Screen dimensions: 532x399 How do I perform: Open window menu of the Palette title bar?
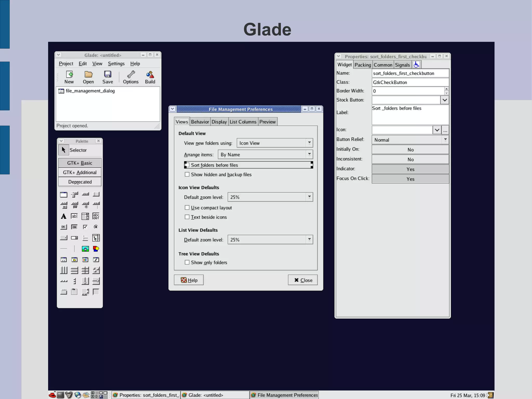[61, 141]
